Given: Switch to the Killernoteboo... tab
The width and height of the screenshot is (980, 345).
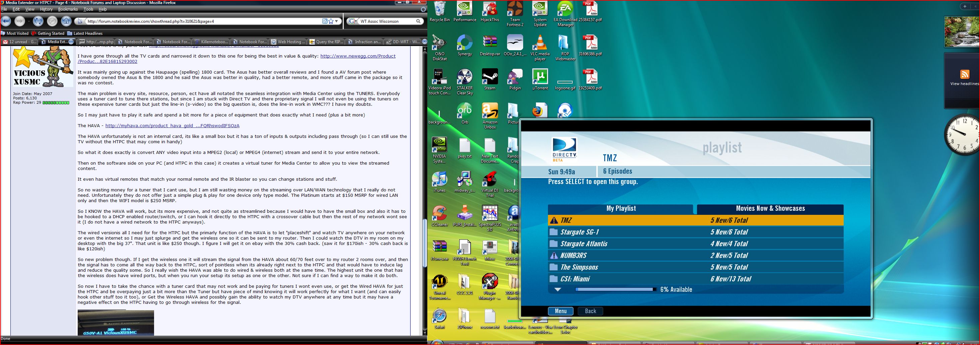Looking at the screenshot, I should [211, 42].
